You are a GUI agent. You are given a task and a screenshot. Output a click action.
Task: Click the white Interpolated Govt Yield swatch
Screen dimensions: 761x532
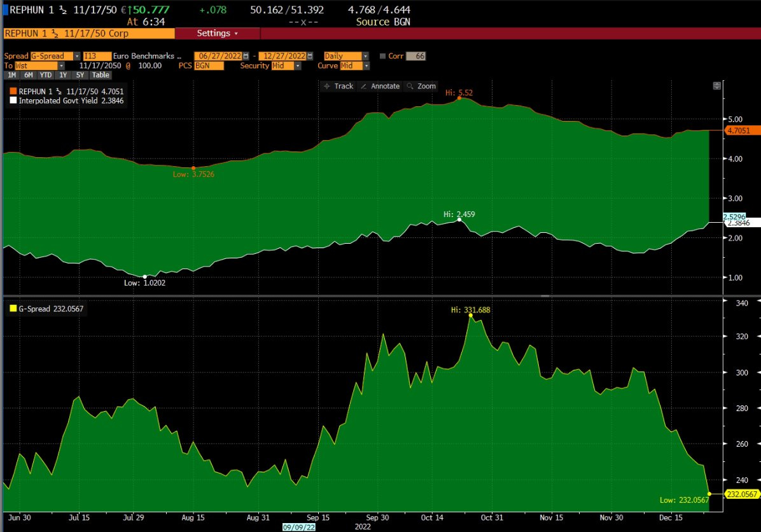[x=13, y=101]
